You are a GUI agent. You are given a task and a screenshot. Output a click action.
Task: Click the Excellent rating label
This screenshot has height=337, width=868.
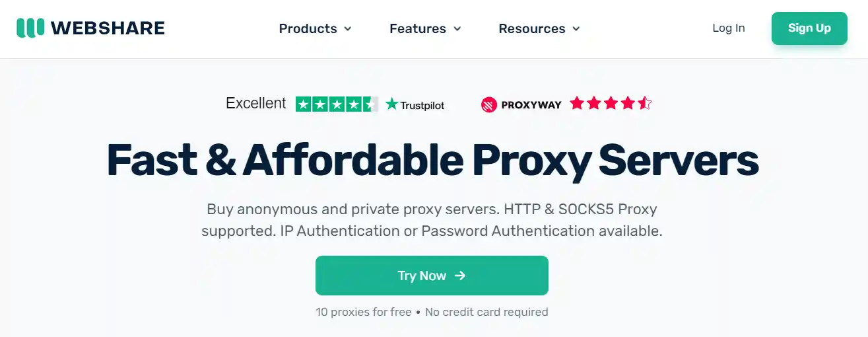256,104
